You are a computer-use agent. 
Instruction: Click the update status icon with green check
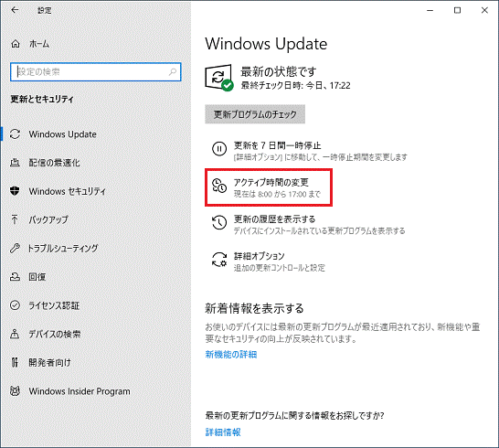coord(219,78)
